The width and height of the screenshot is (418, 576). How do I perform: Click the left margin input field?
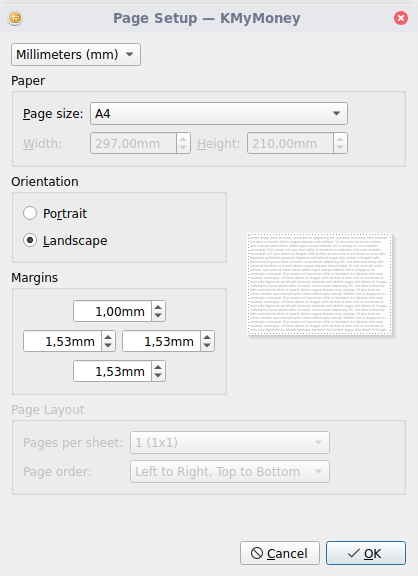[62, 341]
